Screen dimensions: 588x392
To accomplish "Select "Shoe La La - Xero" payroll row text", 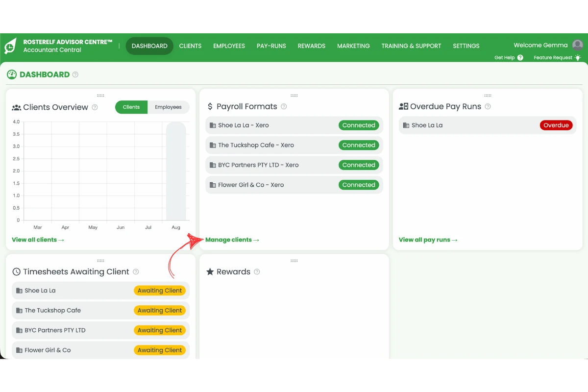I will click(x=244, y=125).
